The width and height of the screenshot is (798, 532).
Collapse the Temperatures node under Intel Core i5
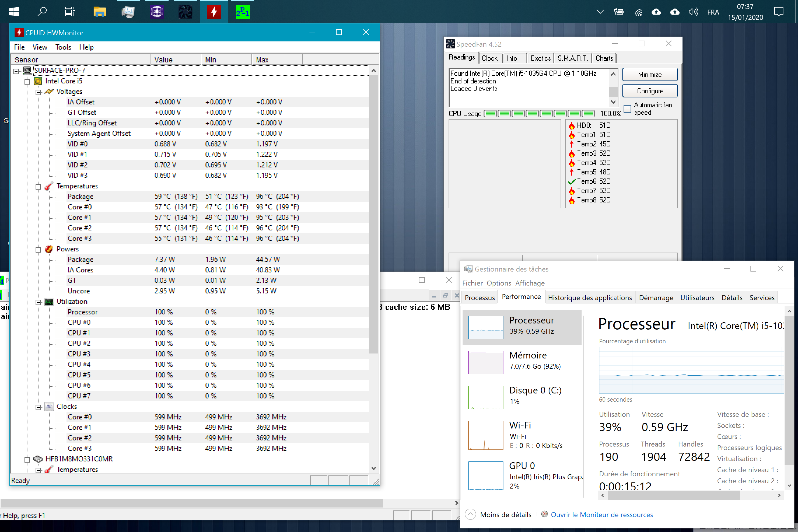(38, 187)
